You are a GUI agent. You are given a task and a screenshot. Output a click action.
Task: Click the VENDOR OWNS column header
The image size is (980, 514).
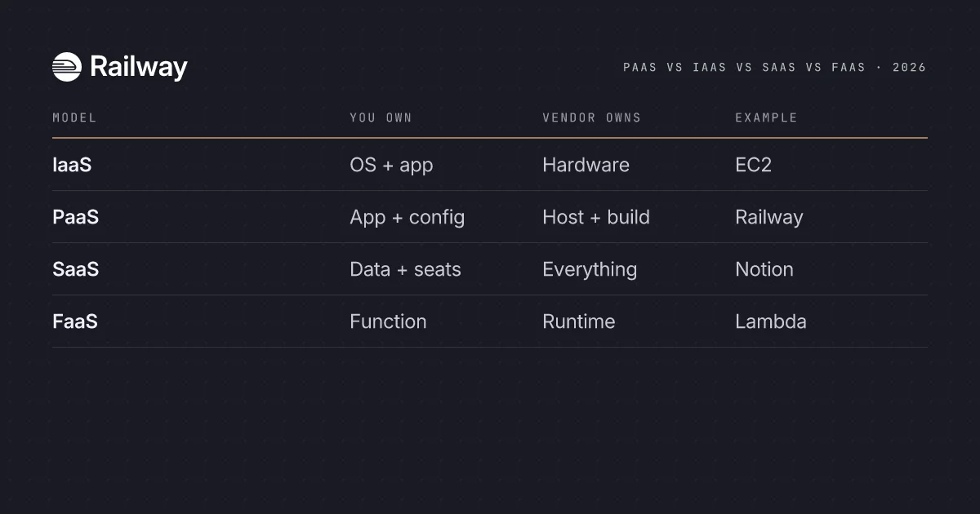point(591,117)
